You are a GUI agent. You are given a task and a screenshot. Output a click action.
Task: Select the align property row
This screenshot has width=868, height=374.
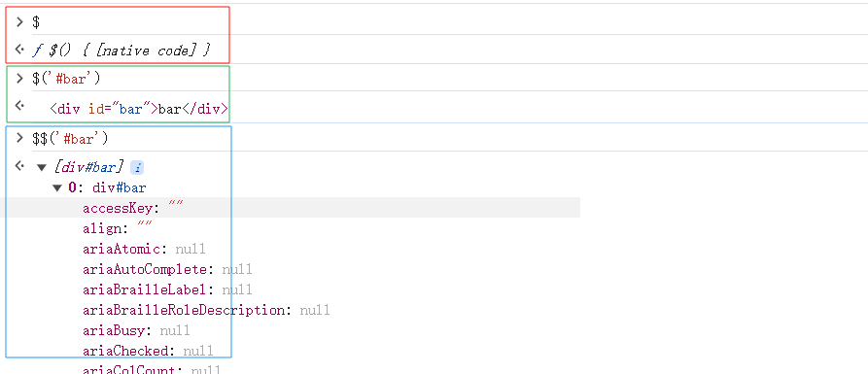(118, 228)
